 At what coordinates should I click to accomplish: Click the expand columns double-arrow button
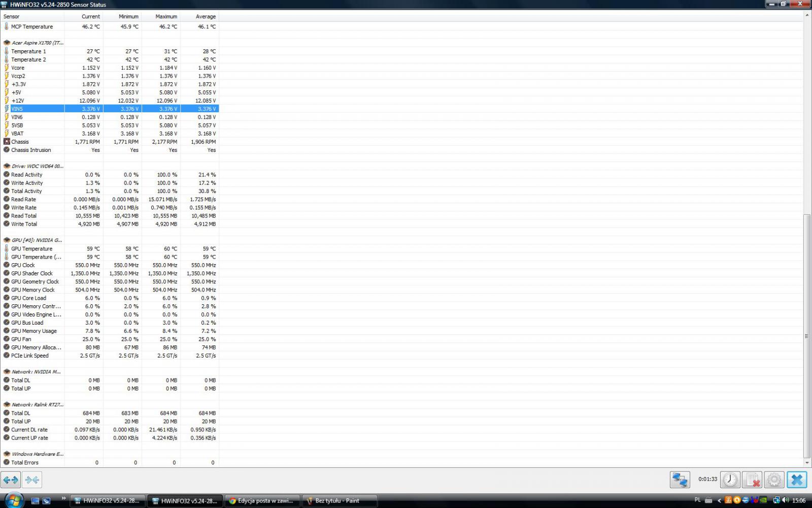[11, 480]
